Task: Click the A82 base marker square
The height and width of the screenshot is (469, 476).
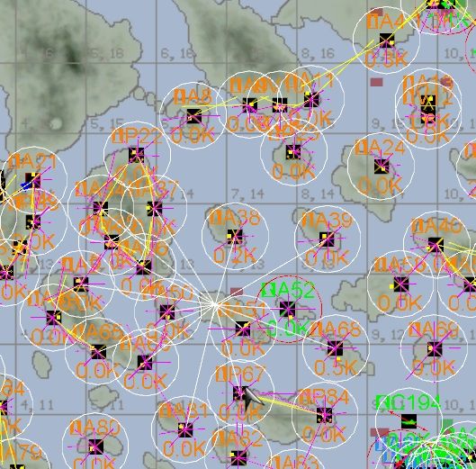Action: [238, 458]
